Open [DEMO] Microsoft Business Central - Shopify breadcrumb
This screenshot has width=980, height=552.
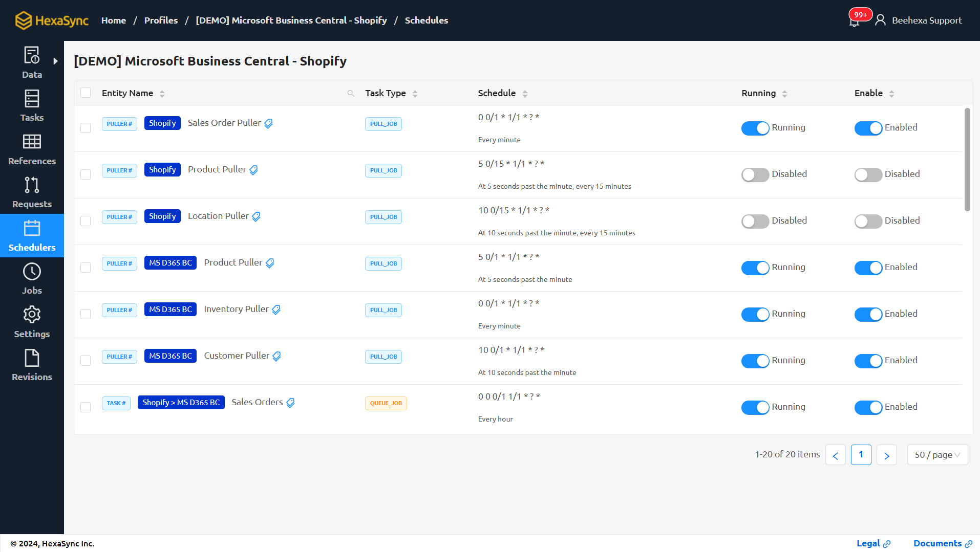(x=291, y=20)
